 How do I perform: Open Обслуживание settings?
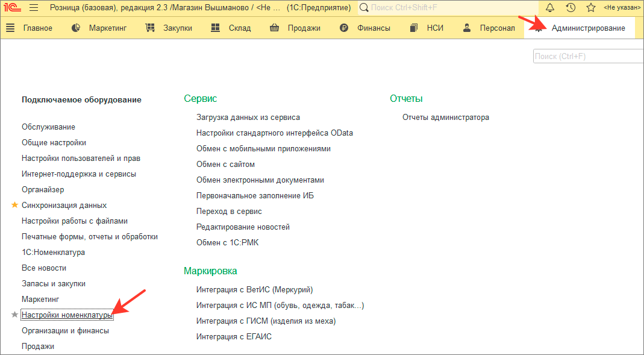click(x=48, y=127)
